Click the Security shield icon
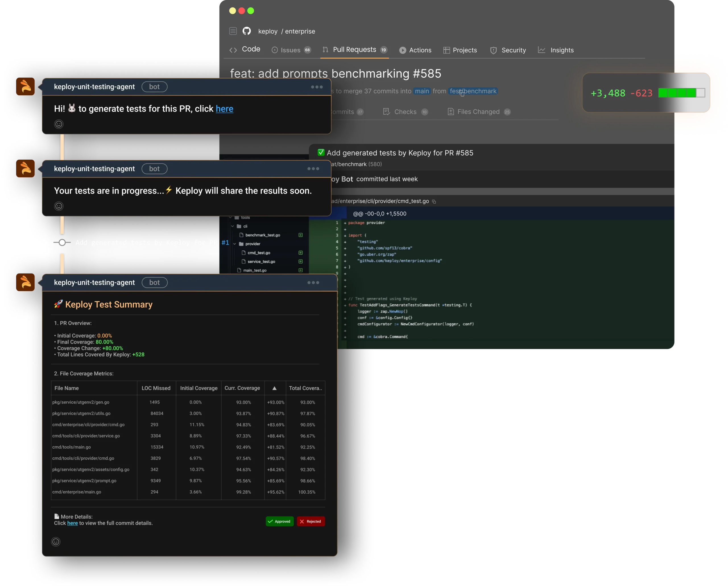Viewport: 728px width, 588px height. pos(493,50)
